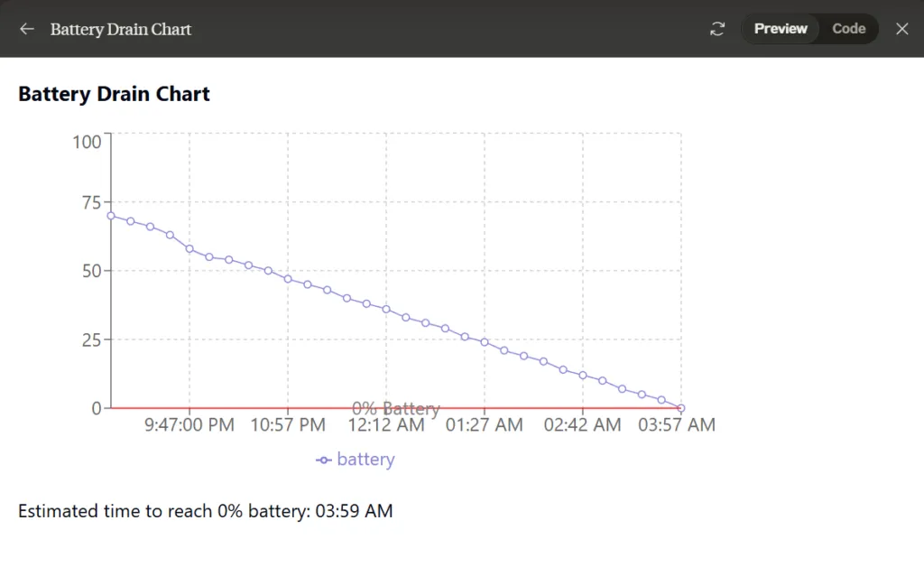924x567 pixels.
Task: Click the battery legend marker icon
Action: [x=324, y=460]
